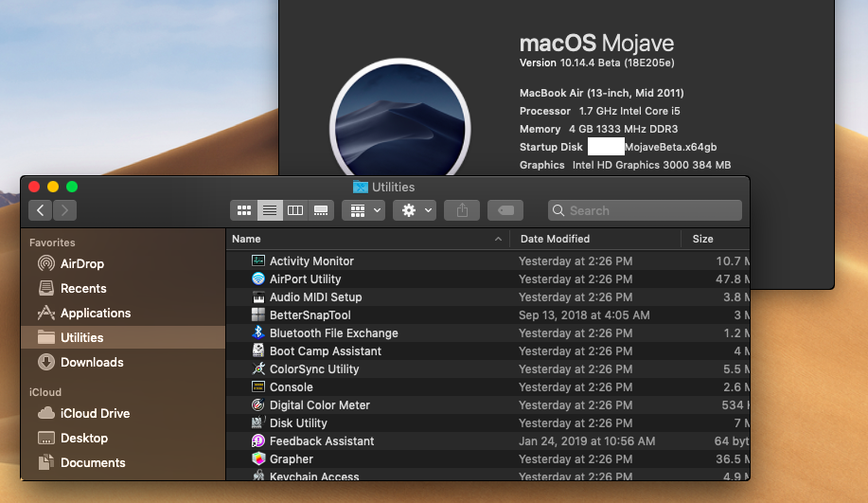Switch Finder to gallery view
Image resolution: width=868 pixels, height=503 pixels.
click(x=321, y=210)
